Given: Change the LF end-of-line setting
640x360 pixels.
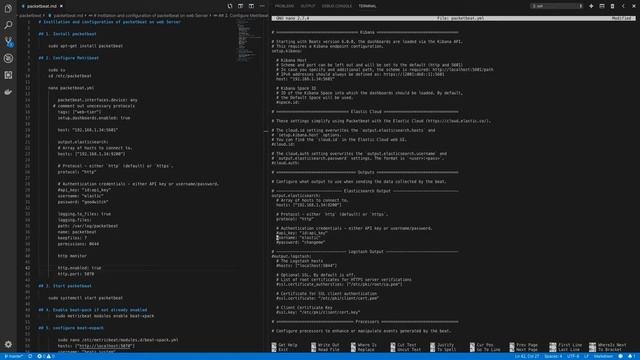Looking at the screenshot, I should click(x=586, y=356).
